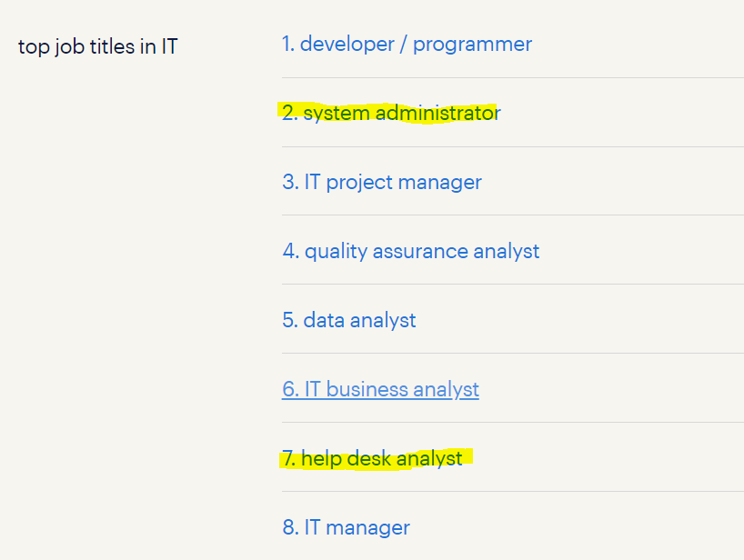The image size is (744, 560).
Task: Open the highlighted help desk analyst link
Action: [372, 458]
